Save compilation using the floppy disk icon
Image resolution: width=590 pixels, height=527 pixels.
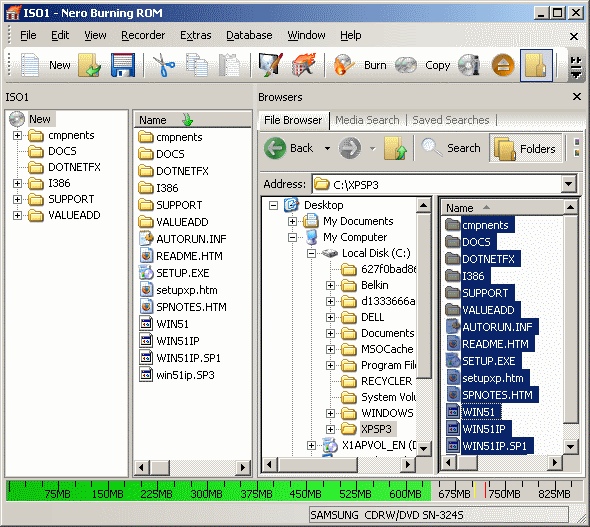click(x=123, y=65)
